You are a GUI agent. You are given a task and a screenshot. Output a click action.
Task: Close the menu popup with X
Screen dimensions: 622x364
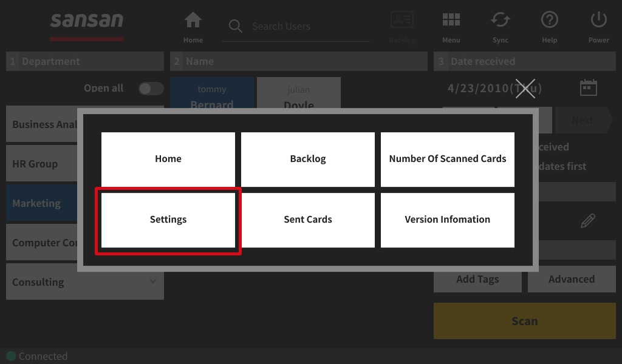pyautogui.click(x=525, y=89)
